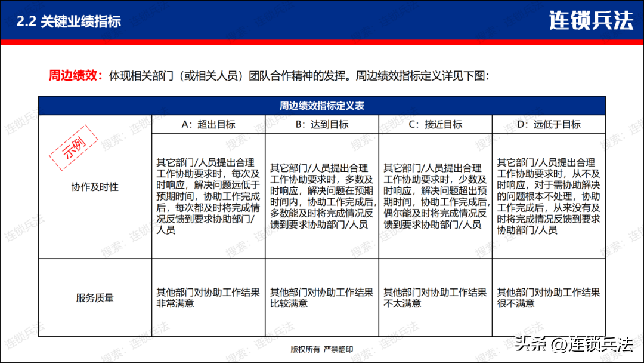The width and height of the screenshot is (644, 363).
Task: Select column header 'B：达到目标'
Action: [x=321, y=125]
